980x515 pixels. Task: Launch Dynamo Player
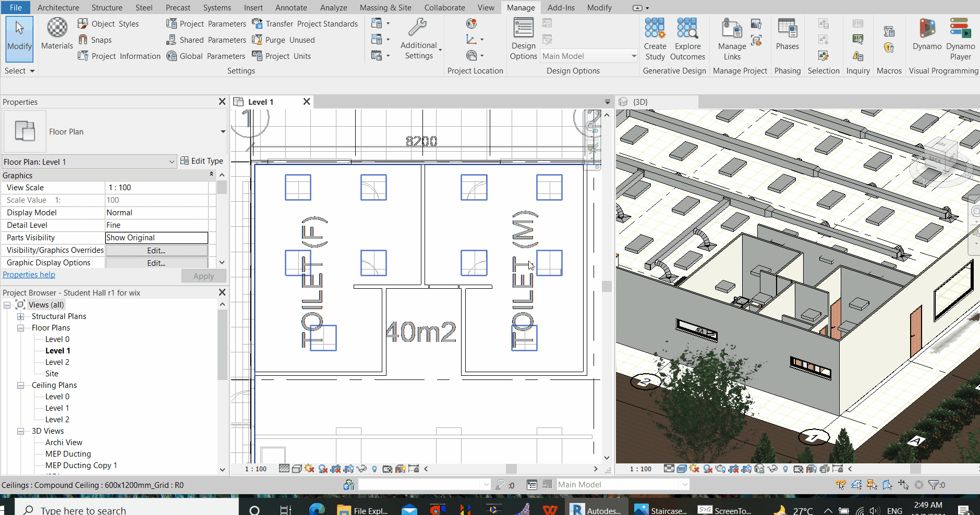pos(960,39)
